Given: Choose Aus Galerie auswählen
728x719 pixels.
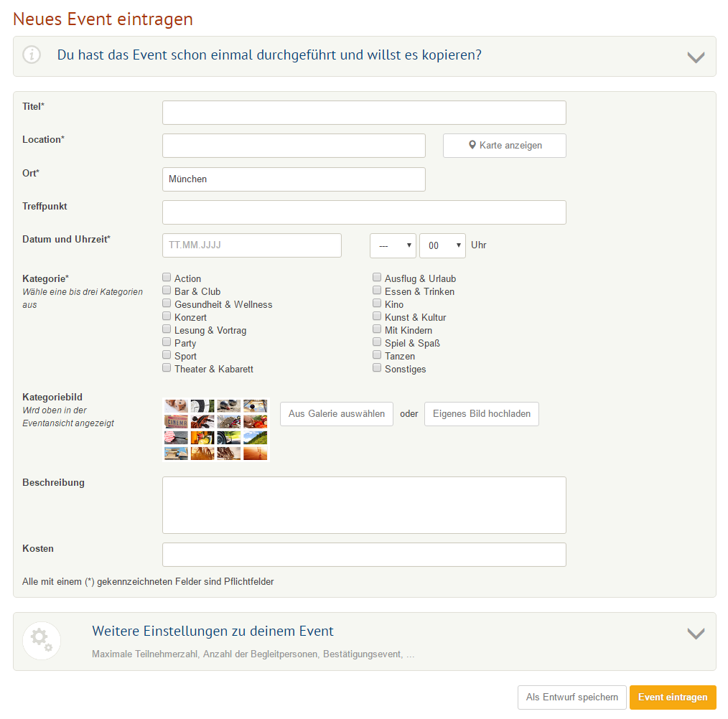Looking at the screenshot, I should pyautogui.click(x=337, y=414).
